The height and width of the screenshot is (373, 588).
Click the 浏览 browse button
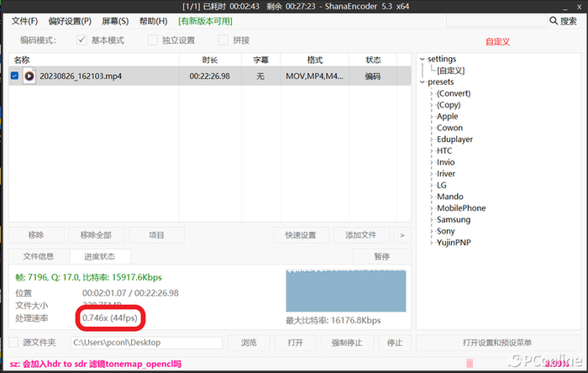click(249, 343)
